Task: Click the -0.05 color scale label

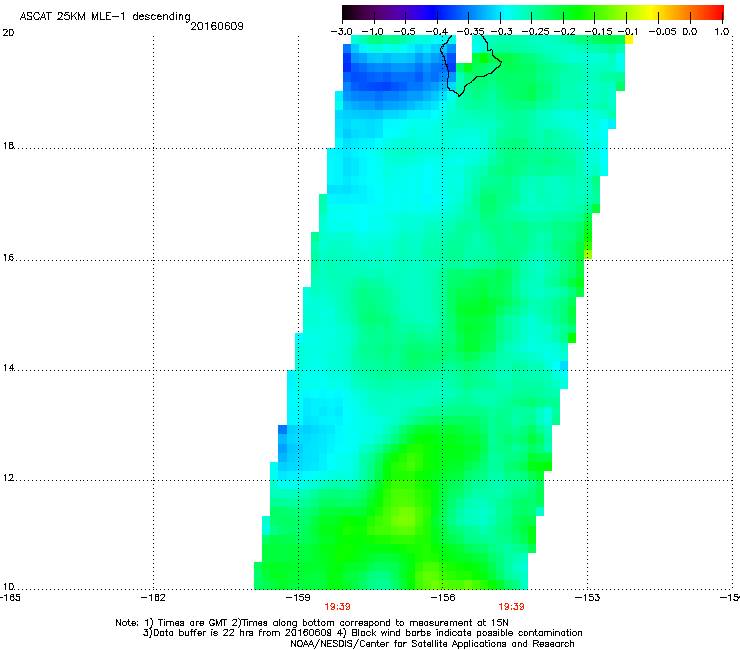Action: pyautogui.click(x=663, y=32)
